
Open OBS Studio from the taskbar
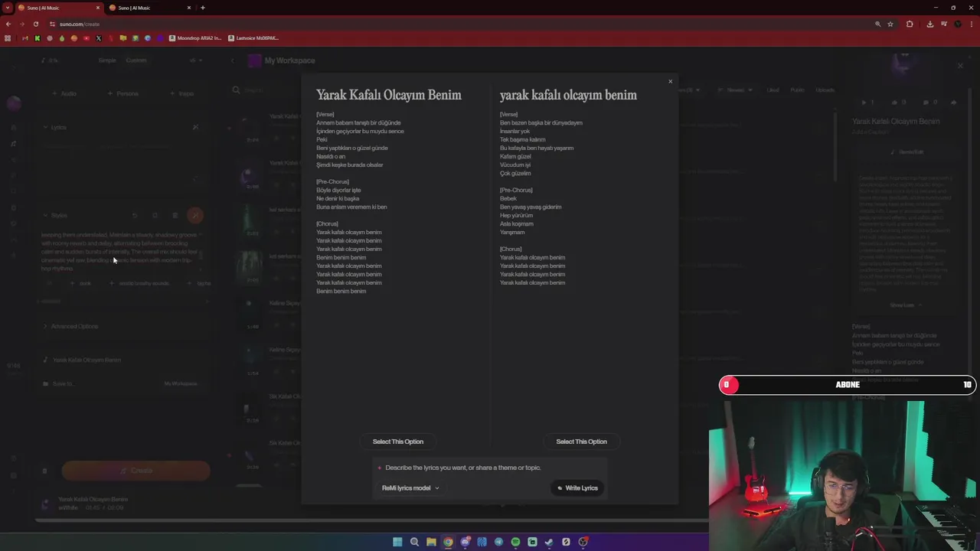click(583, 542)
